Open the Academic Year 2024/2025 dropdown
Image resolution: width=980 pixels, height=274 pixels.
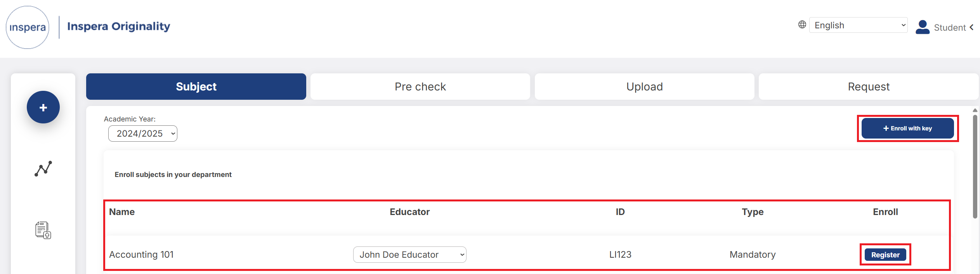point(143,134)
